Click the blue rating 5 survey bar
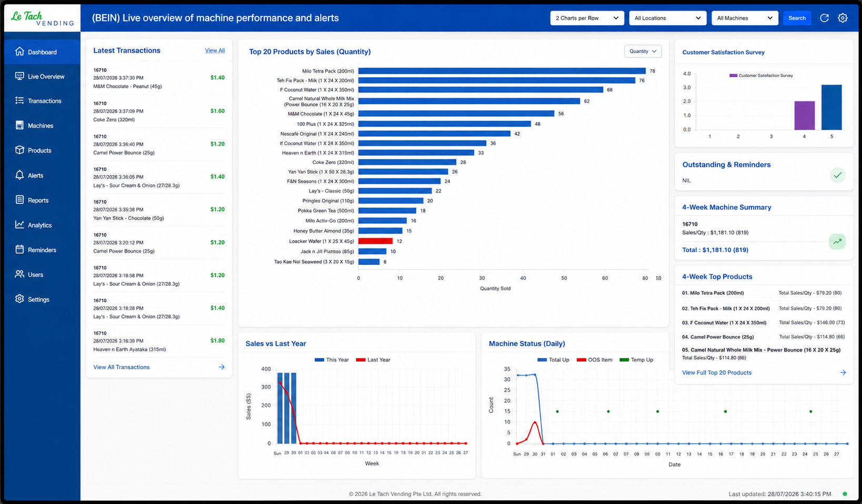862x504 pixels. (x=832, y=107)
